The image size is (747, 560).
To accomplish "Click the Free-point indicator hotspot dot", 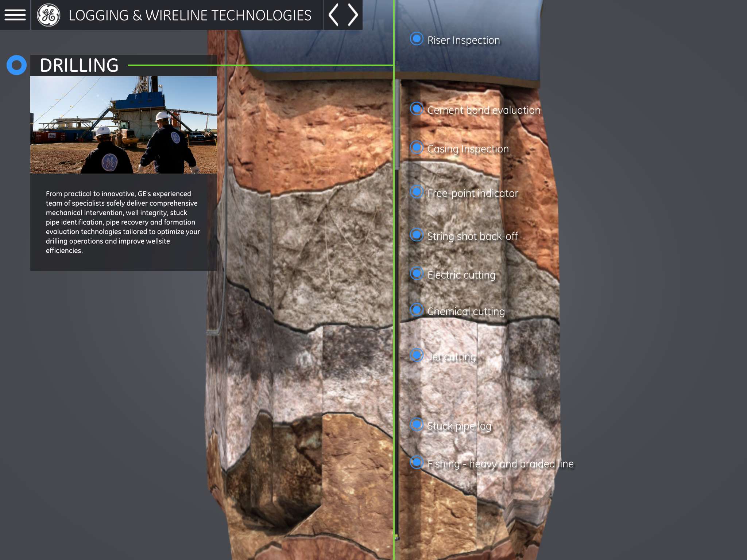I will click(417, 192).
